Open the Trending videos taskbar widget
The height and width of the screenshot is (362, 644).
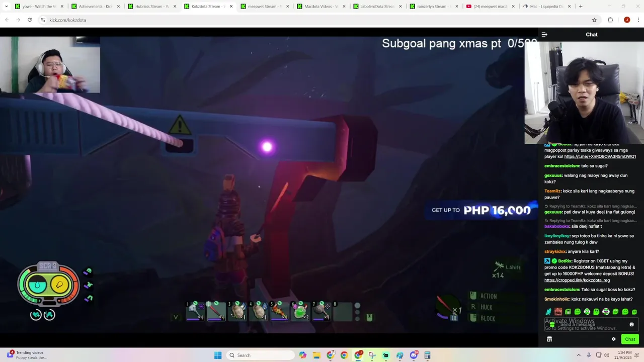pos(26,355)
